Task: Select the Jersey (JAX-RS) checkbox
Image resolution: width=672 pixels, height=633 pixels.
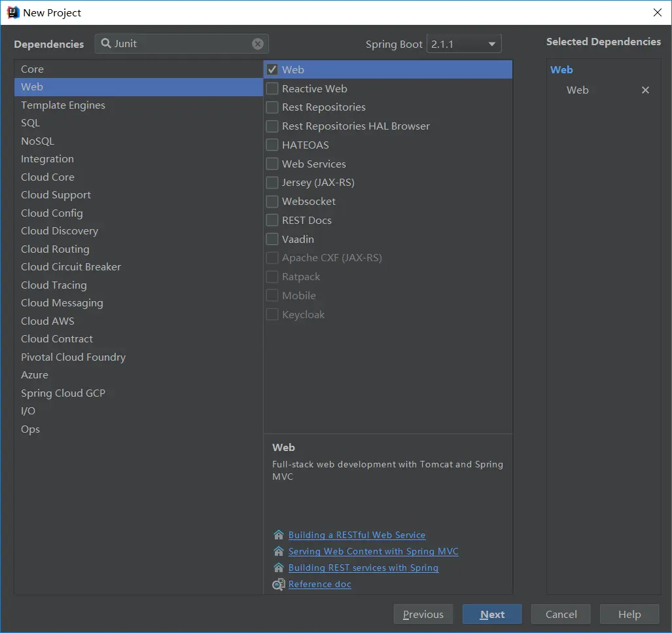Action: [x=272, y=182]
